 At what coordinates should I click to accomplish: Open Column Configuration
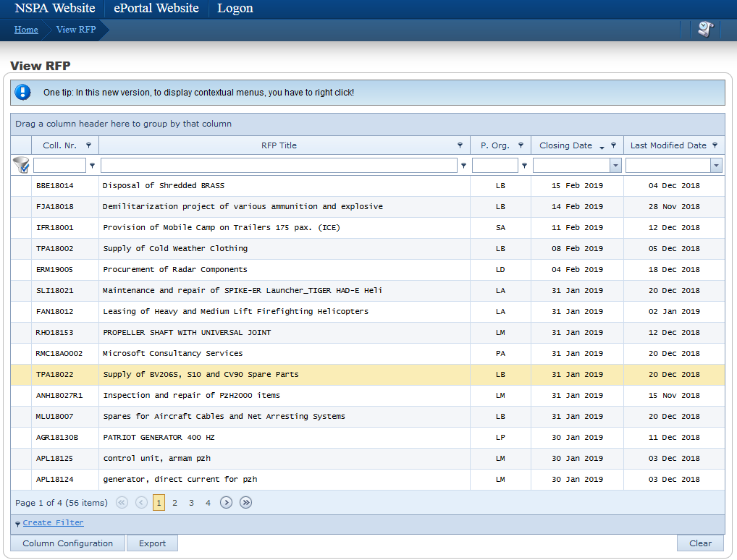(68, 543)
